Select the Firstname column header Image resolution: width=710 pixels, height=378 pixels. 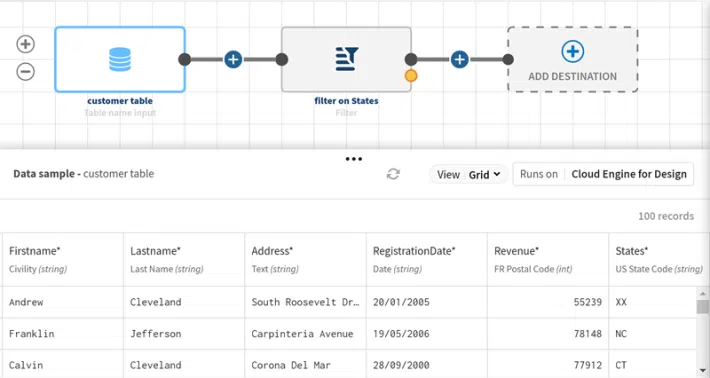click(x=62, y=259)
